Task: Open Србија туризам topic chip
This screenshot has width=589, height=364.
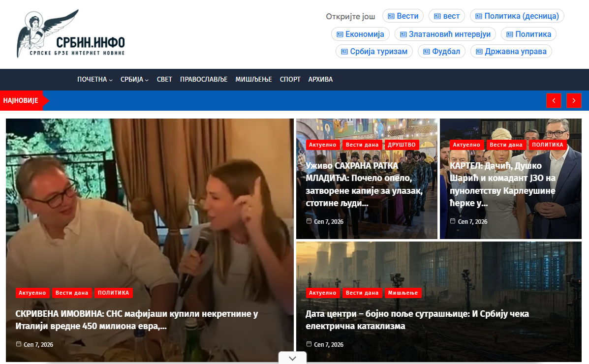Action: 374,52
